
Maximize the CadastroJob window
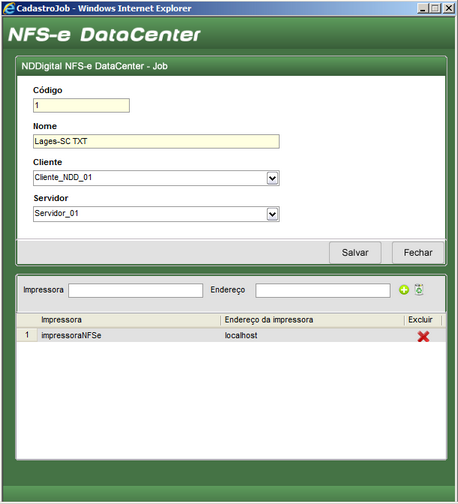click(435, 8)
